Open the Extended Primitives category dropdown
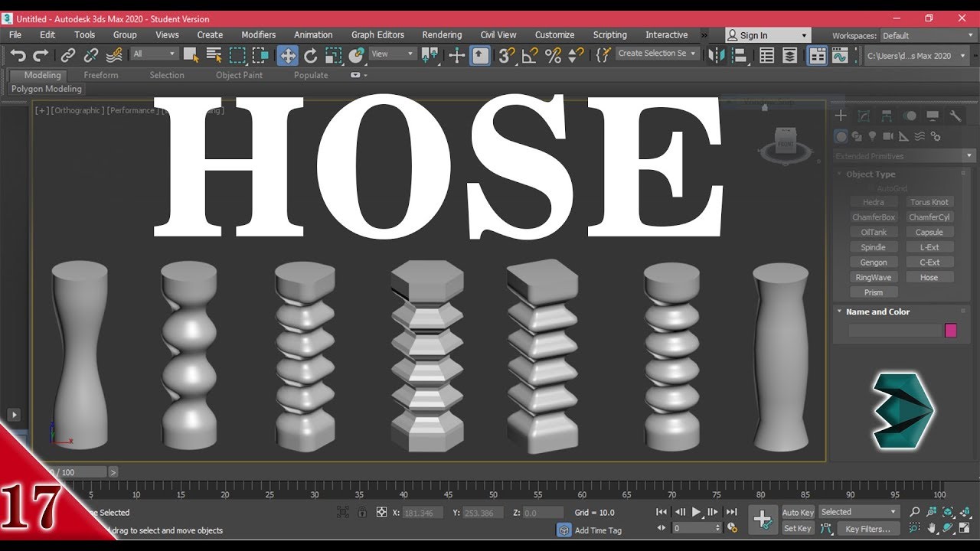The image size is (980, 551). tap(904, 156)
